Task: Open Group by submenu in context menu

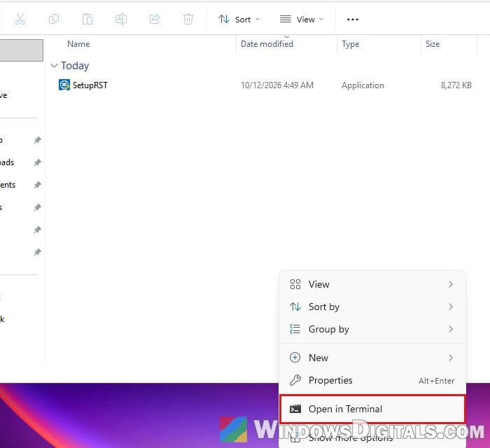Action: (372, 329)
